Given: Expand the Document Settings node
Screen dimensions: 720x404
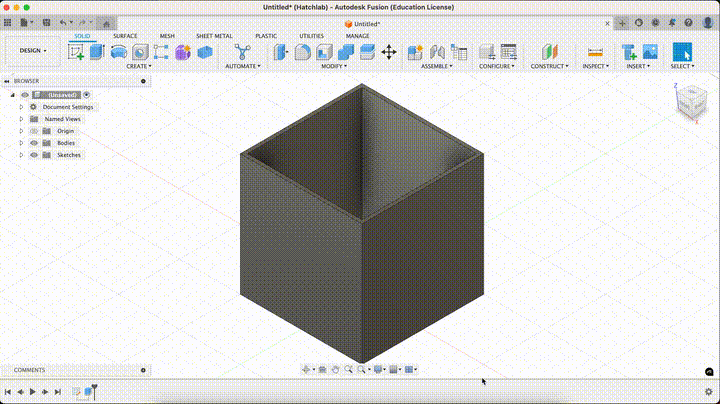Looking at the screenshot, I should (x=21, y=107).
